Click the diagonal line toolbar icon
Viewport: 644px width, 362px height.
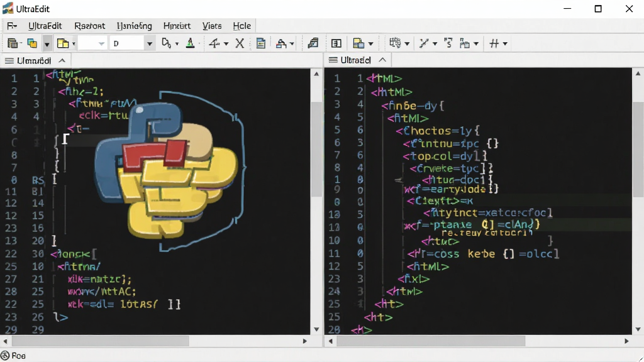(424, 43)
